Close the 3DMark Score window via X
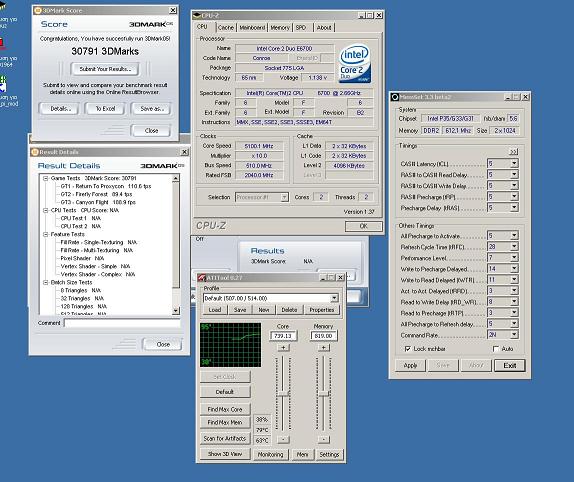Screen dimensions: 574x482 pos(173,10)
